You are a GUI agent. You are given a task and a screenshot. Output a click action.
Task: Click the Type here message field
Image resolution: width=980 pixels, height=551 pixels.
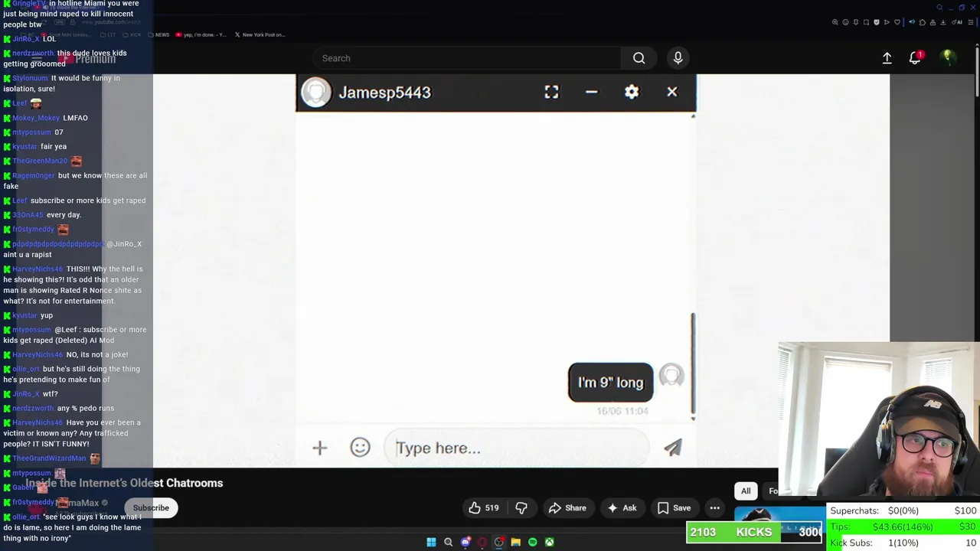(x=517, y=448)
